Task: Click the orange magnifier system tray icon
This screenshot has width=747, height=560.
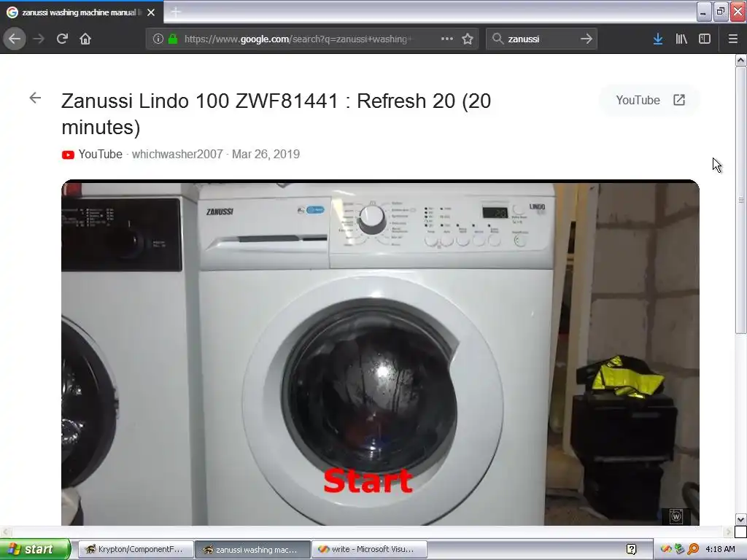Action: point(693,549)
